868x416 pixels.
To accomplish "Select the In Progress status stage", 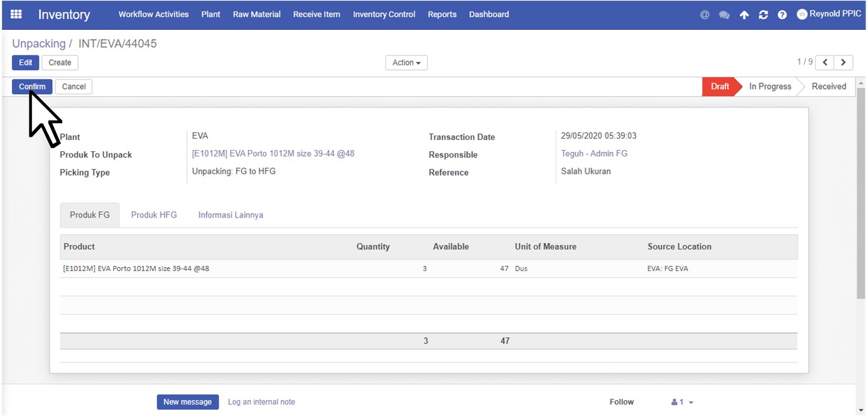I will coord(769,87).
